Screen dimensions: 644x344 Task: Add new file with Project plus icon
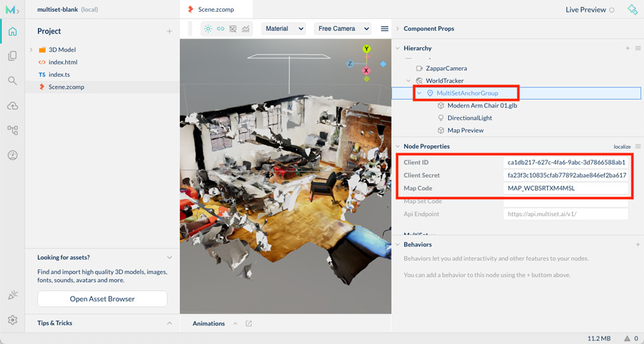click(169, 32)
